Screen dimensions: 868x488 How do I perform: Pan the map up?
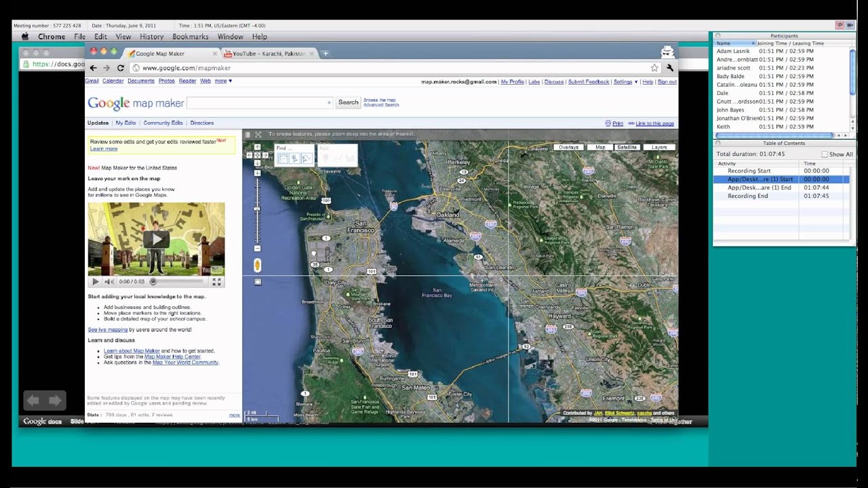pyautogui.click(x=257, y=147)
